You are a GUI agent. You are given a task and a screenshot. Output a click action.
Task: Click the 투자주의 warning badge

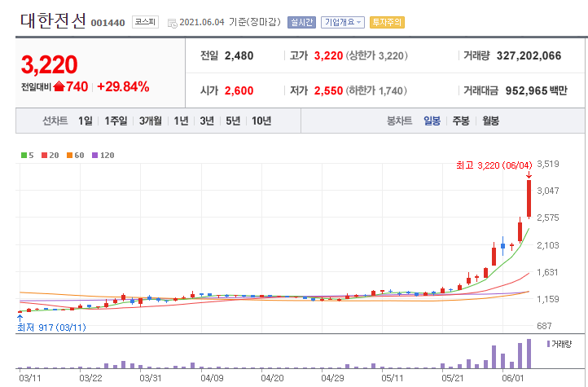tap(387, 23)
